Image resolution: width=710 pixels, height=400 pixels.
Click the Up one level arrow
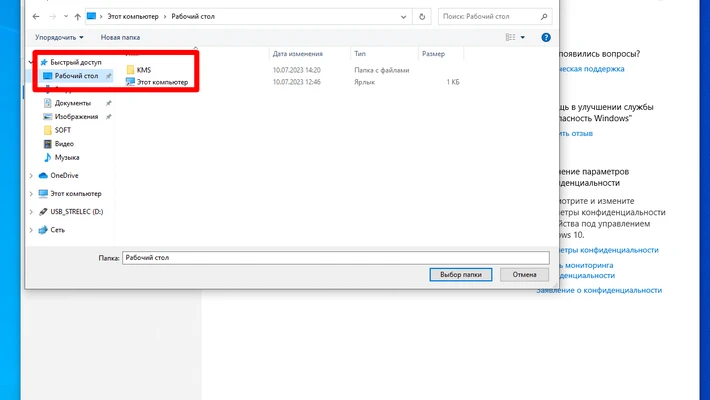point(77,17)
